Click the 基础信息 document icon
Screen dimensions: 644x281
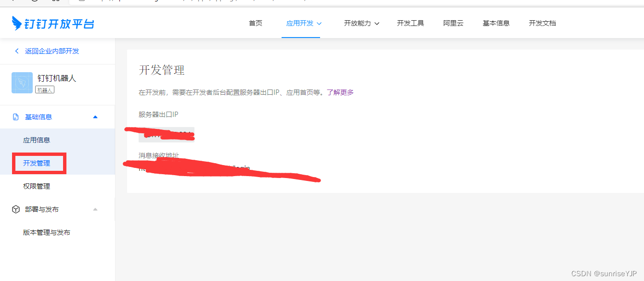(16, 117)
